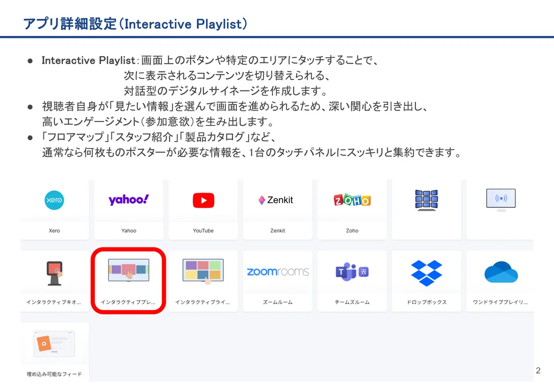Screen dimensions: 554x392
Task: Click the Xero label
Action: 54,230
